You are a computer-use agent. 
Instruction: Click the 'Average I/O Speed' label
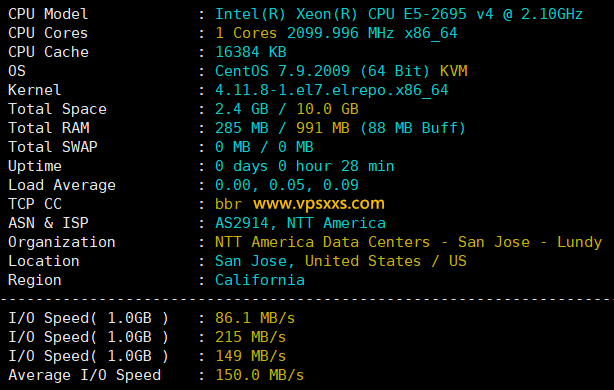pyautogui.click(x=85, y=375)
